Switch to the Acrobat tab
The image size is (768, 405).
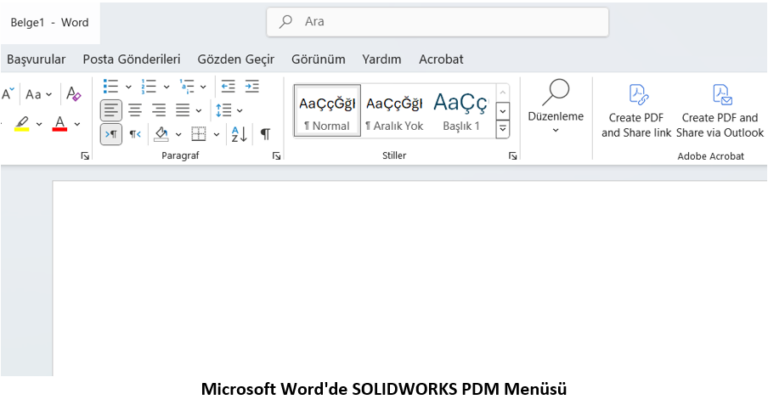tap(441, 59)
